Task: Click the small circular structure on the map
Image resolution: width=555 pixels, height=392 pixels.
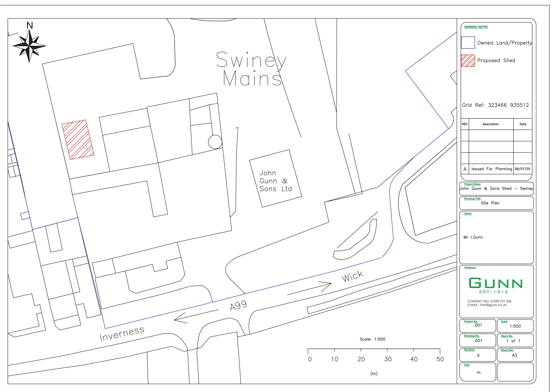Action: (x=215, y=142)
